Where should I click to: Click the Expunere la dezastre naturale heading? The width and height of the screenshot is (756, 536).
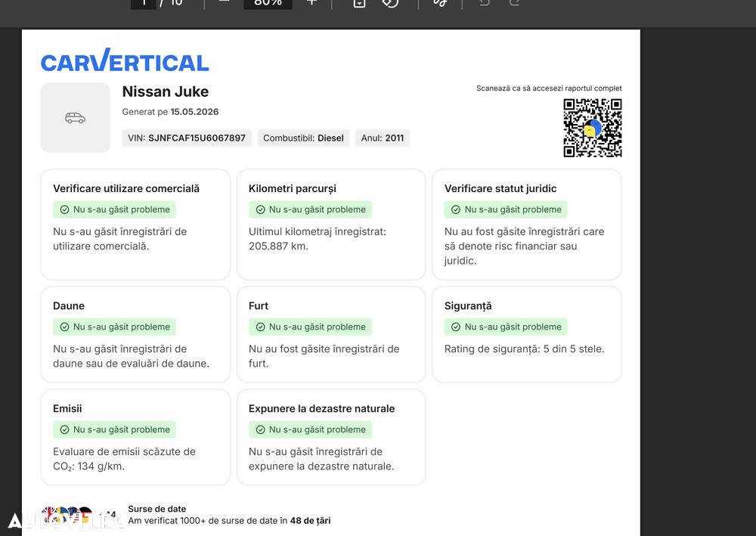tap(321, 409)
